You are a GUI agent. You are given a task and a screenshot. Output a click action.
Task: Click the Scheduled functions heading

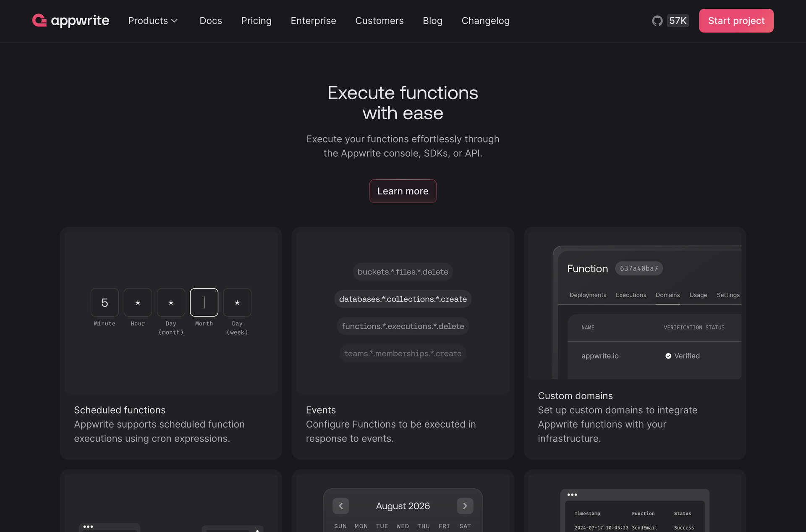tap(120, 410)
